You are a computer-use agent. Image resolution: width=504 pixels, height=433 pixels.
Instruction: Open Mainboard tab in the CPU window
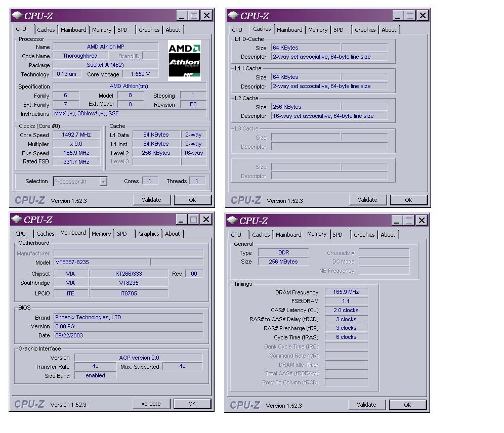73,29
